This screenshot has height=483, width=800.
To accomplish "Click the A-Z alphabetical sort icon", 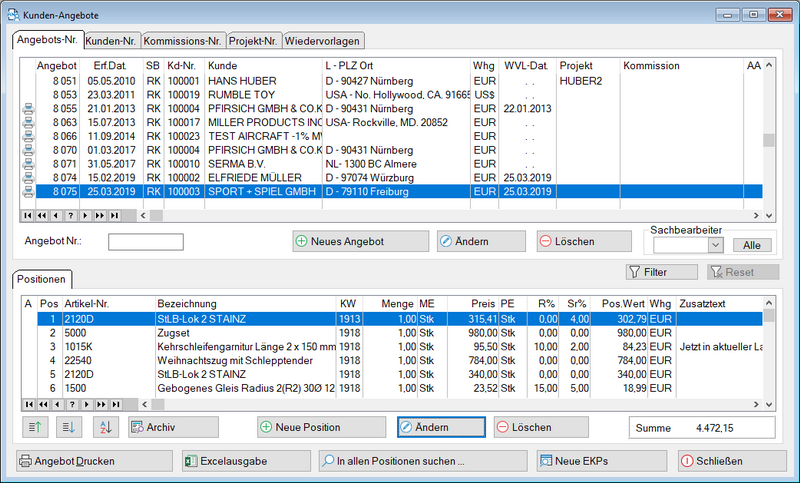I will (105, 427).
